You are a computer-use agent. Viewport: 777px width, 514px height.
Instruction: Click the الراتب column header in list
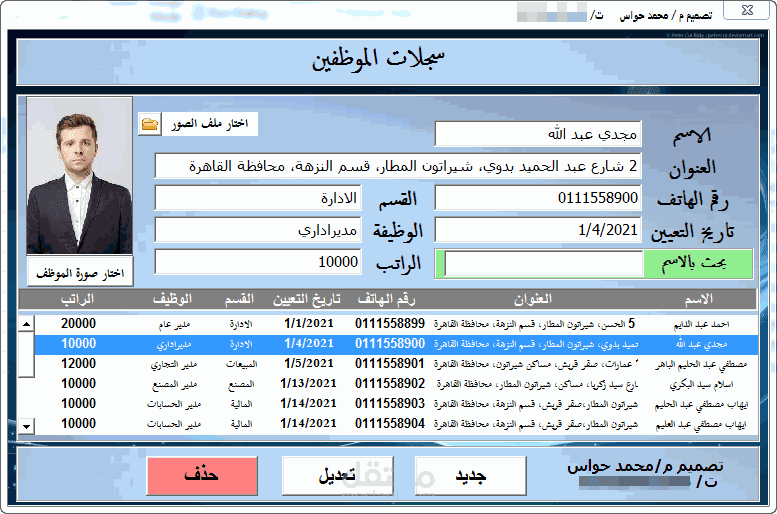click(x=77, y=299)
